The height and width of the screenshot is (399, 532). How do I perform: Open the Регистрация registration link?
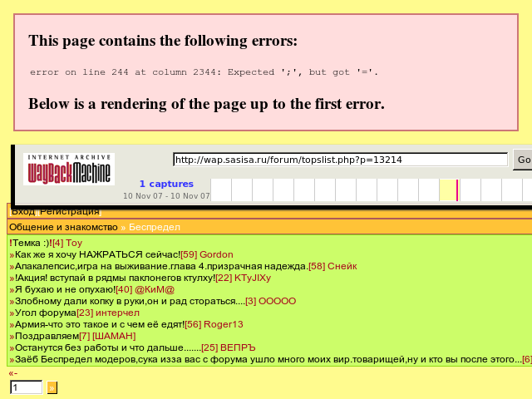click(75, 212)
